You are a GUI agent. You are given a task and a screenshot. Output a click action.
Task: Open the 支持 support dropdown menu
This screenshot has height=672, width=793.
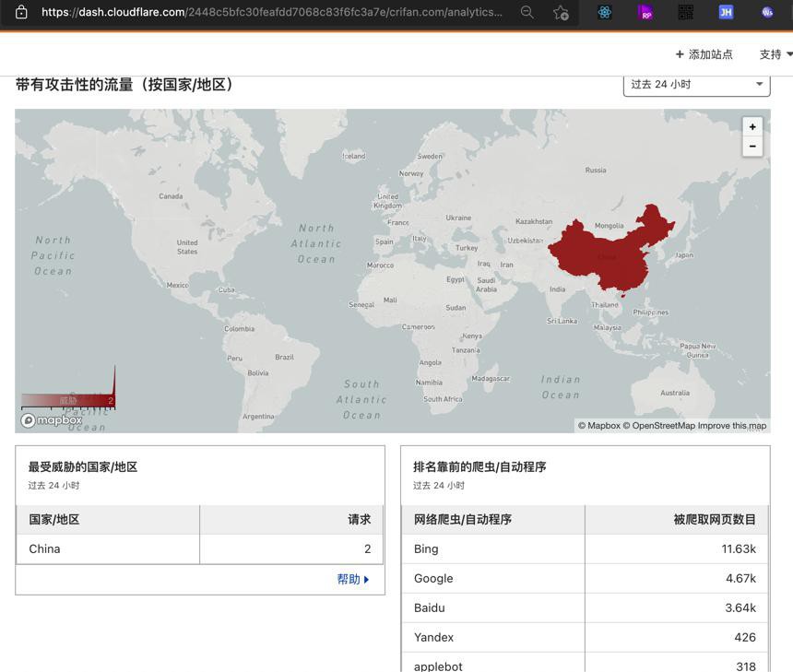(775, 54)
